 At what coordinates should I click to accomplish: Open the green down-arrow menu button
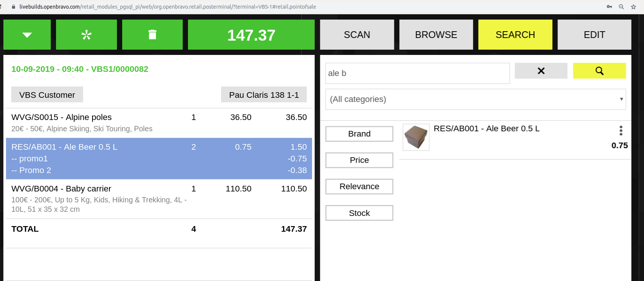(27, 35)
